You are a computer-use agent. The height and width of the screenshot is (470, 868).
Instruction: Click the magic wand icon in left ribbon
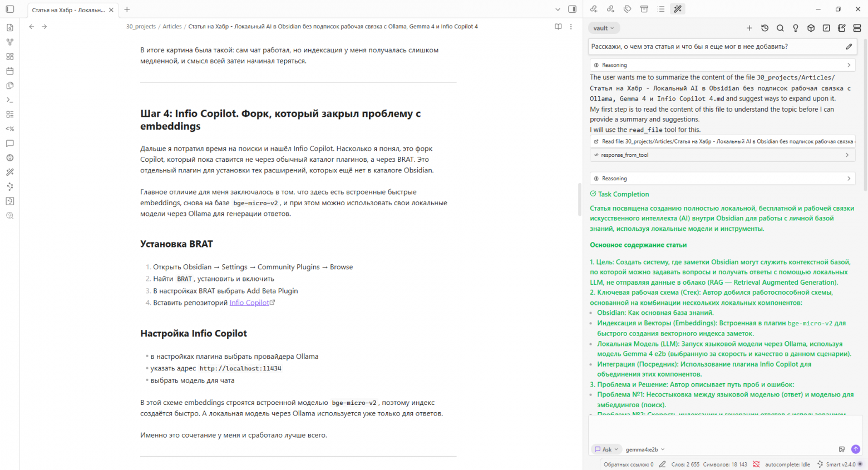point(10,172)
